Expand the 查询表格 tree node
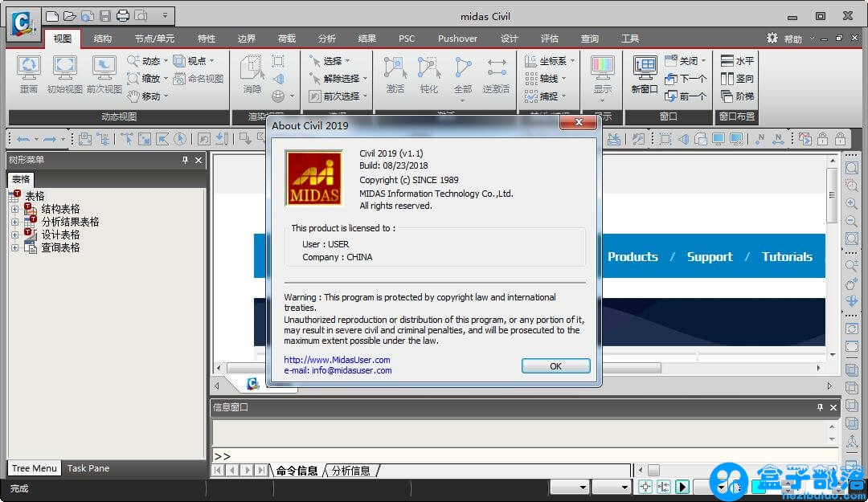Viewport: 868px width, 502px height. pyautogui.click(x=15, y=247)
